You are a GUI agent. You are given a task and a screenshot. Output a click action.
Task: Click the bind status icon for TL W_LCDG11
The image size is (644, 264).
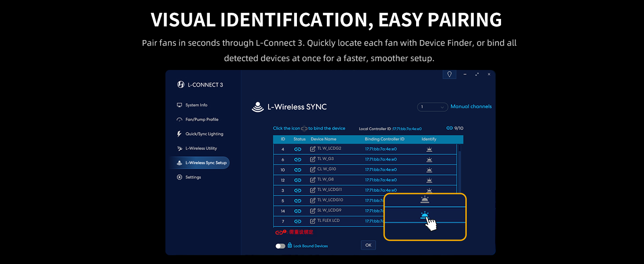pyautogui.click(x=298, y=191)
